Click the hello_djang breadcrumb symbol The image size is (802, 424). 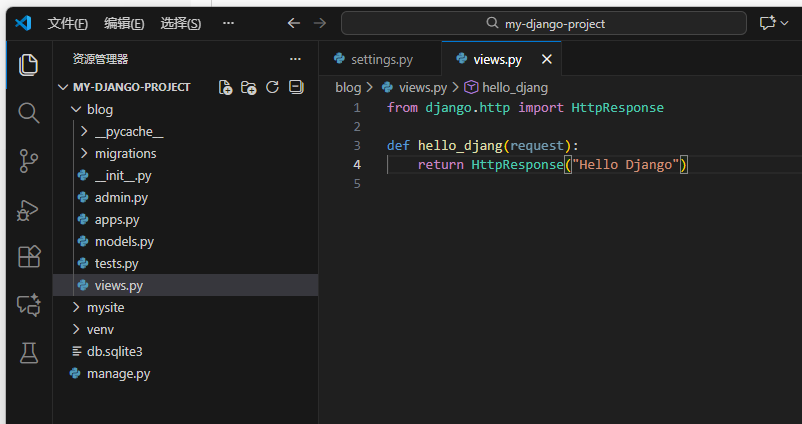pos(515,87)
